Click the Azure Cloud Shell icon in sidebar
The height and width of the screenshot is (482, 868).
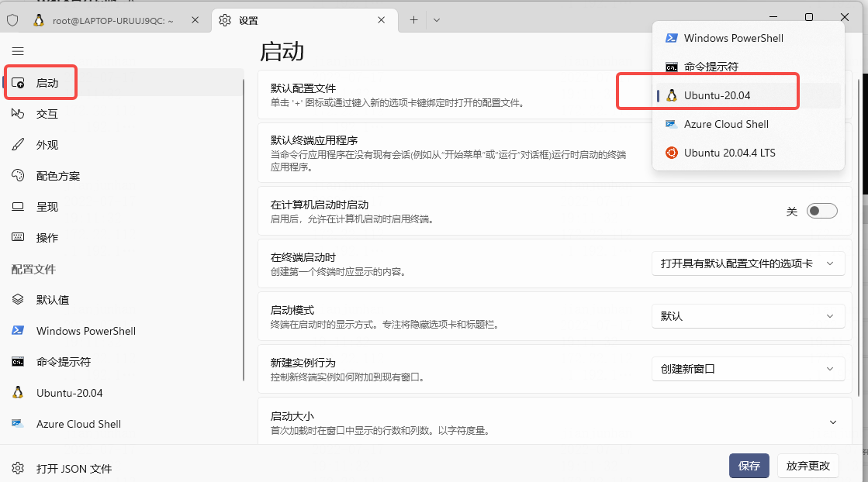[x=18, y=423]
